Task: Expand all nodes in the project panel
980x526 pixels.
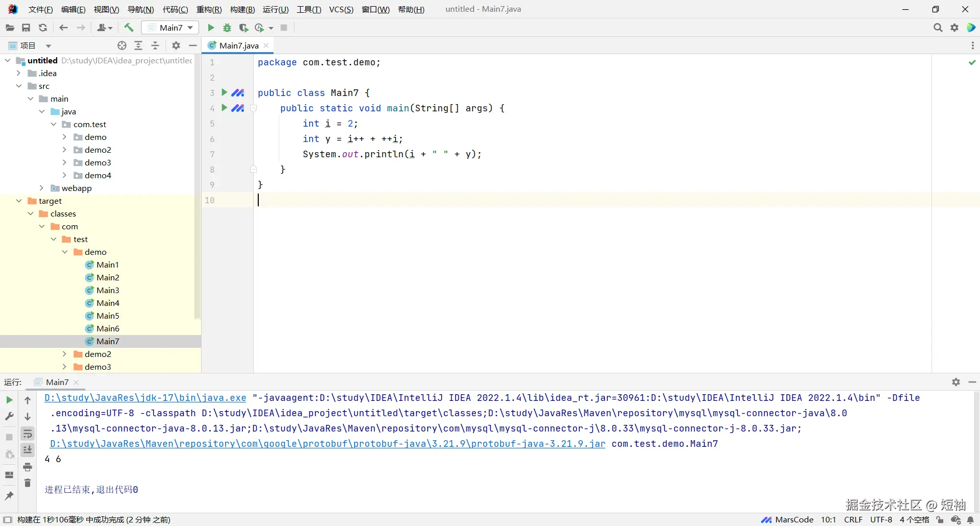Action: click(x=138, y=45)
